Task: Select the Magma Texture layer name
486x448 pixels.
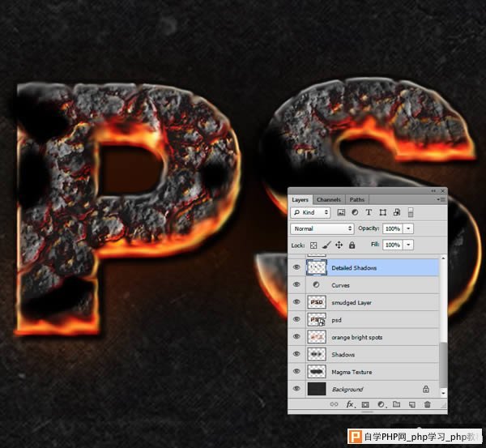Action: (352, 372)
